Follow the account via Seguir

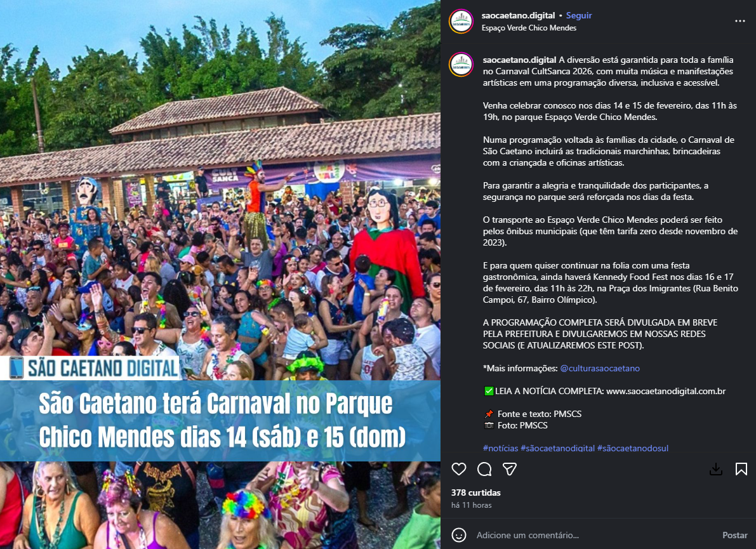coord(578,15)
